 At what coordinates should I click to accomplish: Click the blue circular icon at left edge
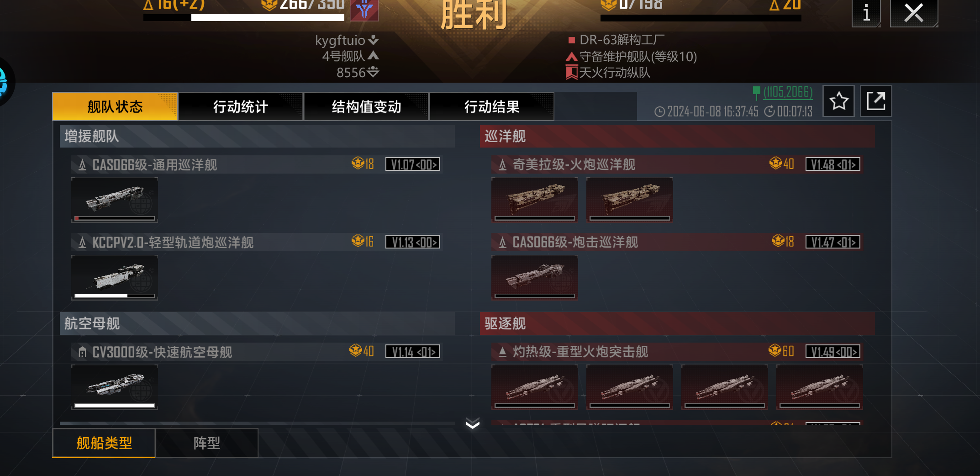point(5,82)
